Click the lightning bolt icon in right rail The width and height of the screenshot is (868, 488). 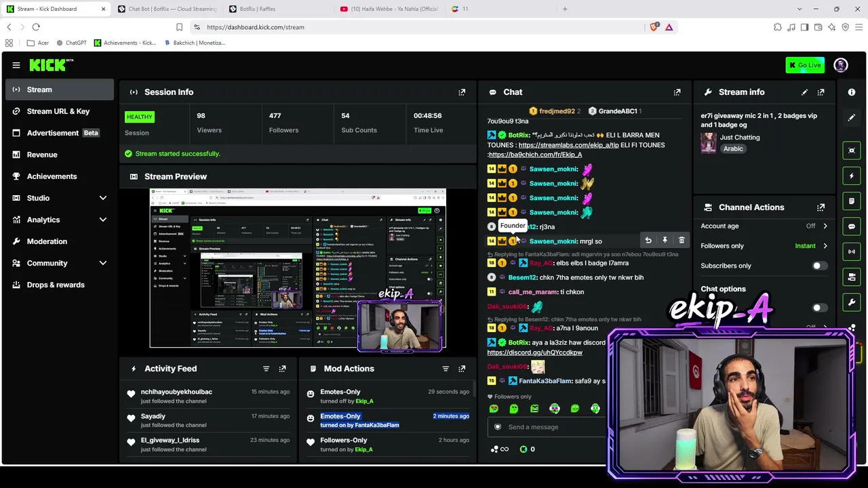click(x=852, y=176)
